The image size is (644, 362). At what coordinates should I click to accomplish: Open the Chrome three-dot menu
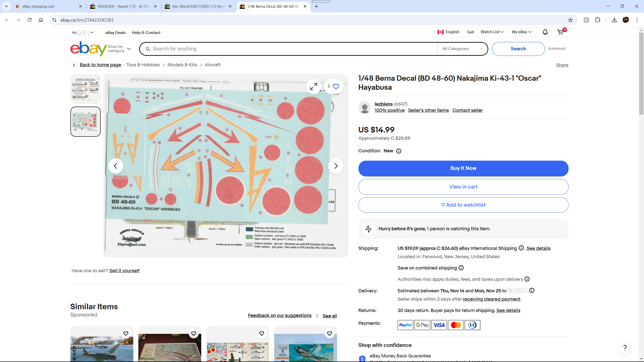[637, 20]
